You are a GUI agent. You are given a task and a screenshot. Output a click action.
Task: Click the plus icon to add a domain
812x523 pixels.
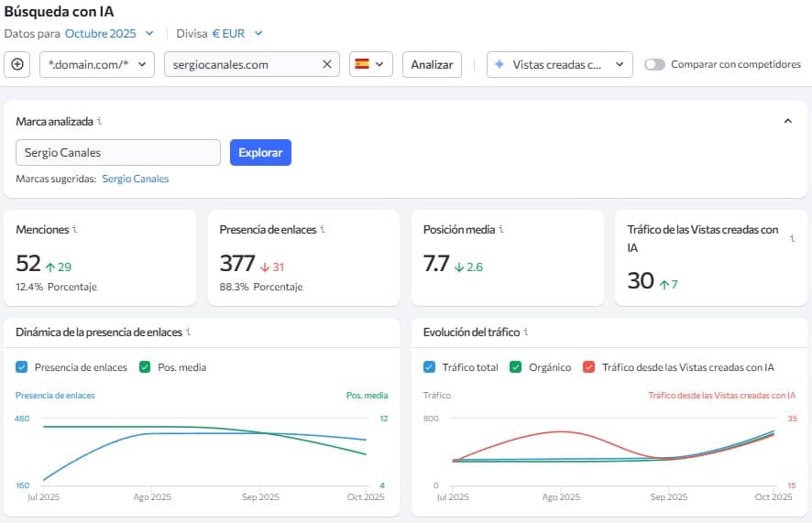17,64
